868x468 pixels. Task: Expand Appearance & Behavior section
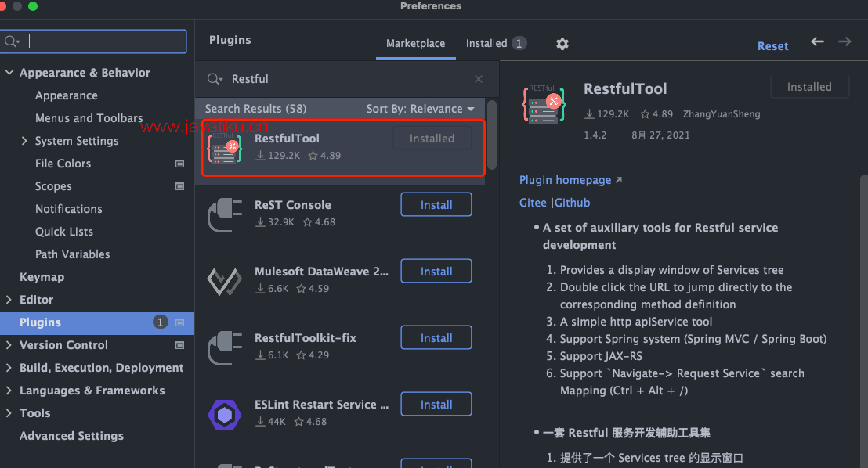(x=9, y=73)
